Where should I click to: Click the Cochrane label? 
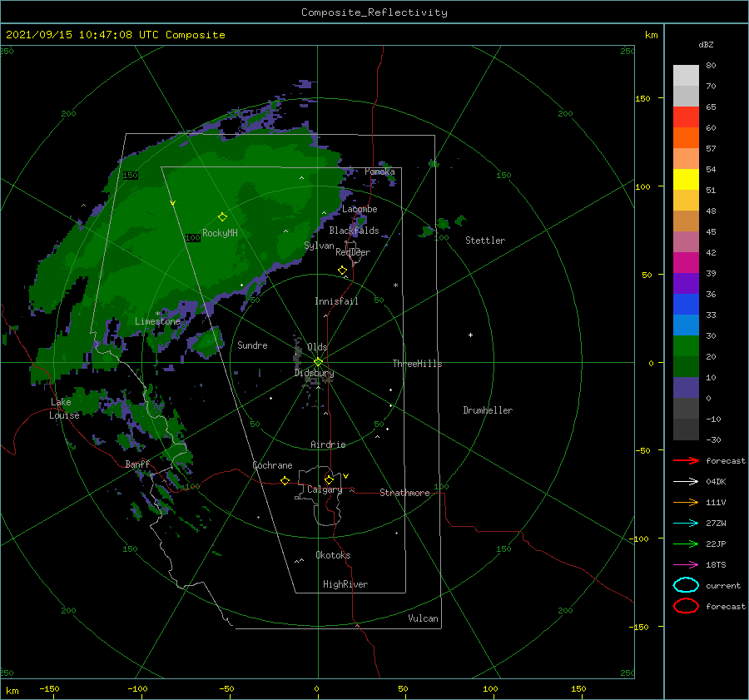coord(272,465)
